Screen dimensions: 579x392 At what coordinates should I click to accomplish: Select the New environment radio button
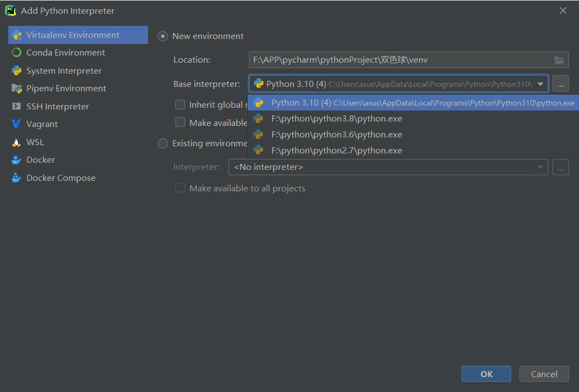point(163,36)
